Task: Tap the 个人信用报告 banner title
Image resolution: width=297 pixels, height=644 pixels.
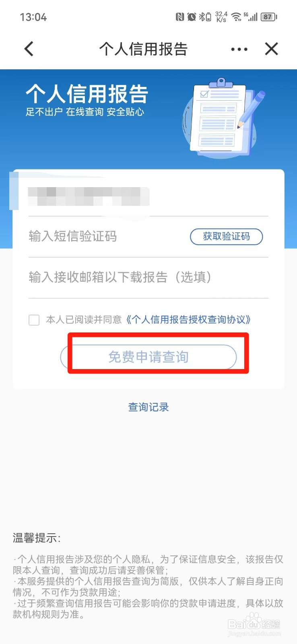Action: tap(87, 94)
